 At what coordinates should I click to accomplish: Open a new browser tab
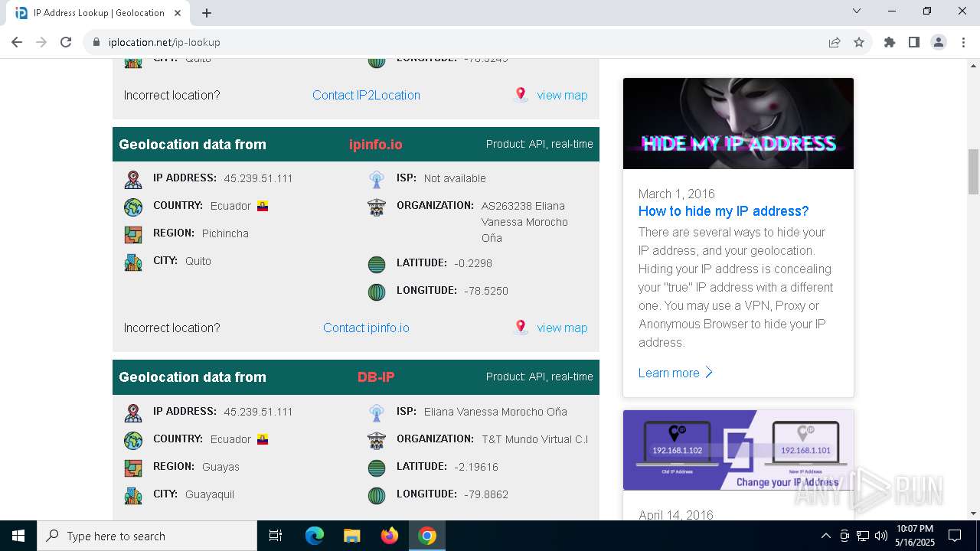[207, 13]
